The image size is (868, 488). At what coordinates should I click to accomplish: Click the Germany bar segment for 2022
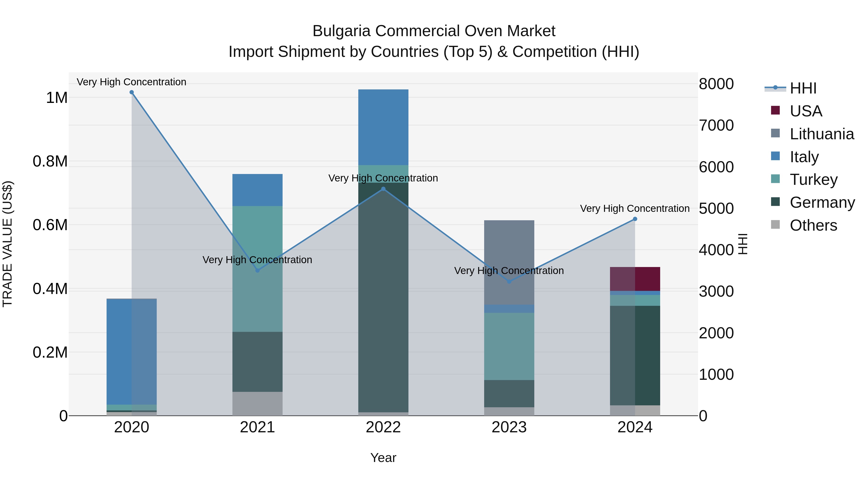point(383,298)
